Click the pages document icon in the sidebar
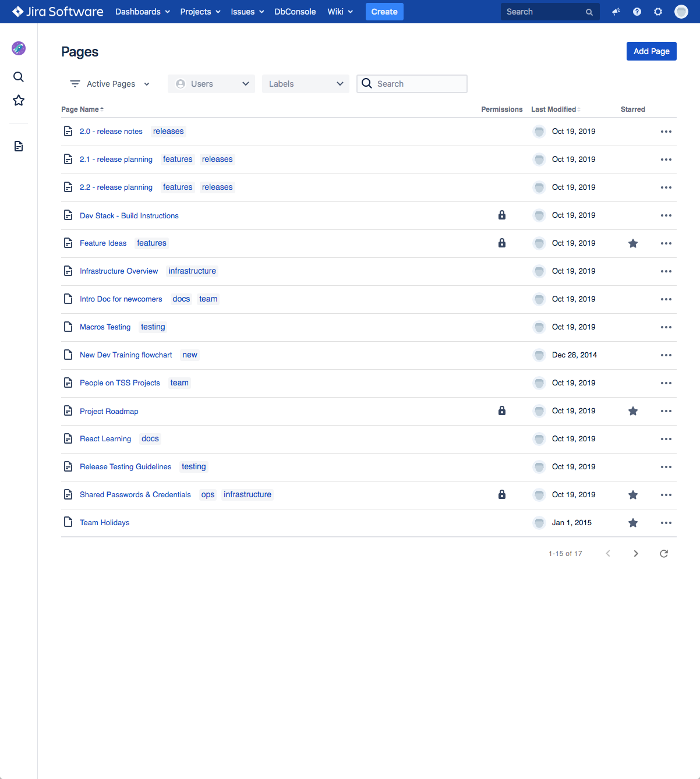Screen dimensions: 700x779 coord(19,146)
